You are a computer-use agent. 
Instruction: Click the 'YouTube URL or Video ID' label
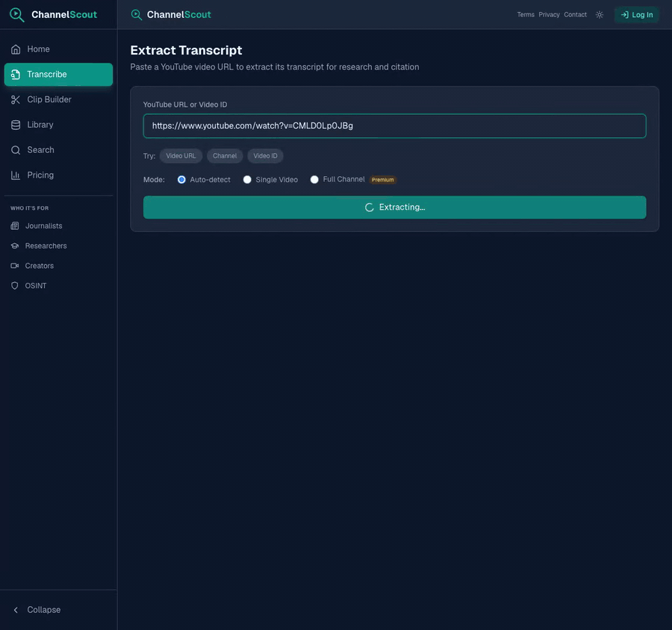click(x=185, y=105)
